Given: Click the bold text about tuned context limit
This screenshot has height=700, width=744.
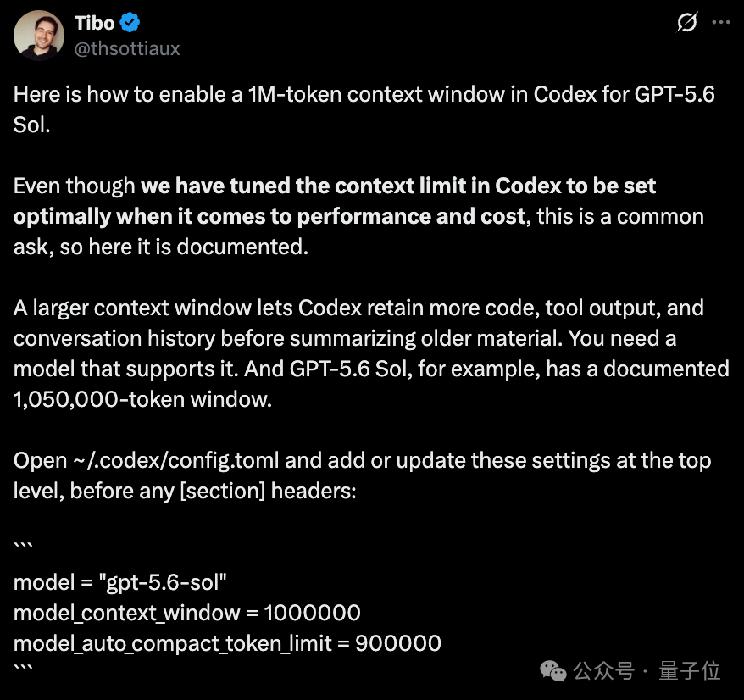Looking at the screenshot, I should pos(335,201).
